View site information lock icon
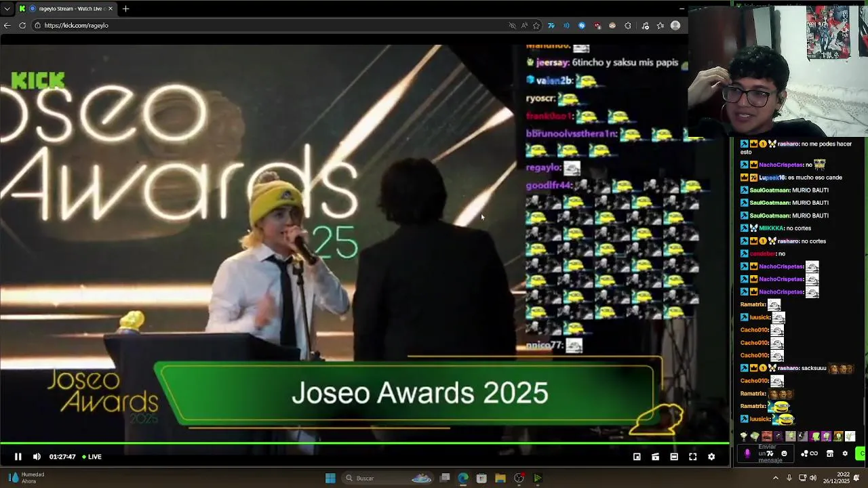868x488 pixels. 38,25
